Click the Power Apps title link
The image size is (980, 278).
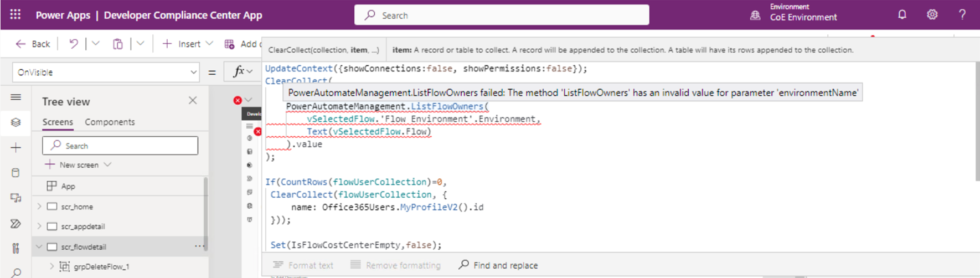click(x=63, y=15)
